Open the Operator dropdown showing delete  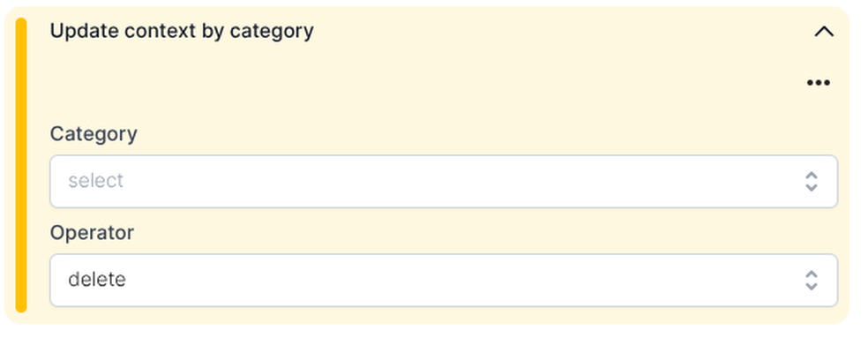(444, 280)
